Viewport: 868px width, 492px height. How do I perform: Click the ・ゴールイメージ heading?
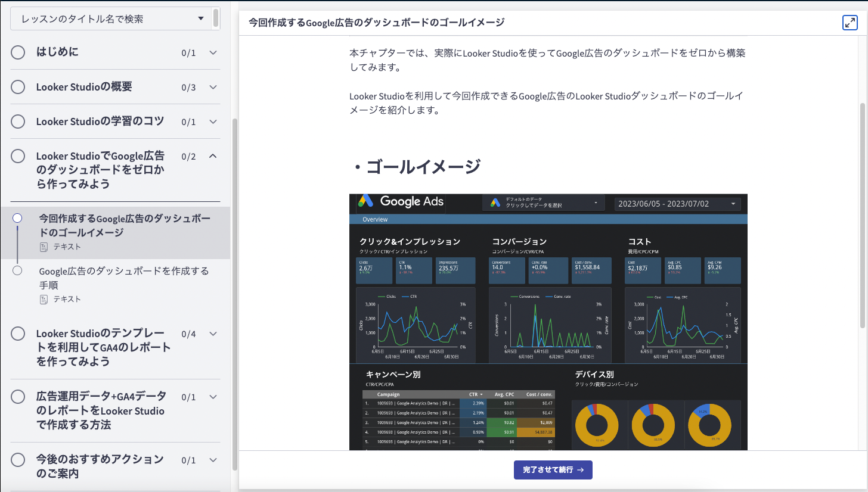[x=415, y=167]
